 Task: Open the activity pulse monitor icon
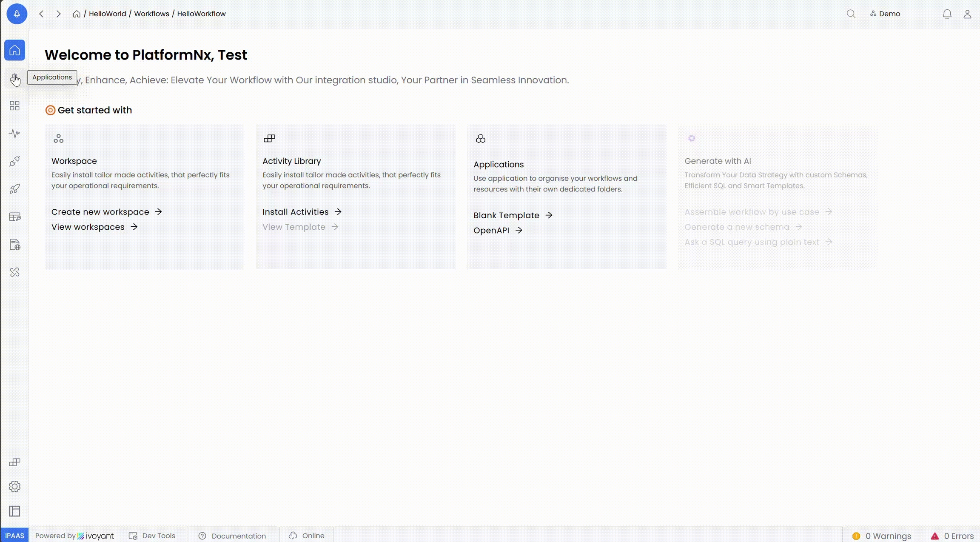[x=14, y=134]
